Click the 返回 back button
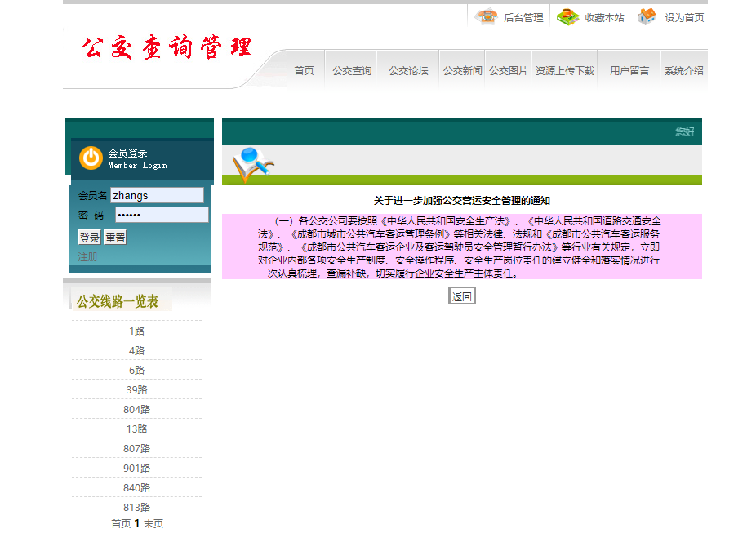 click(x=462, y=296)
